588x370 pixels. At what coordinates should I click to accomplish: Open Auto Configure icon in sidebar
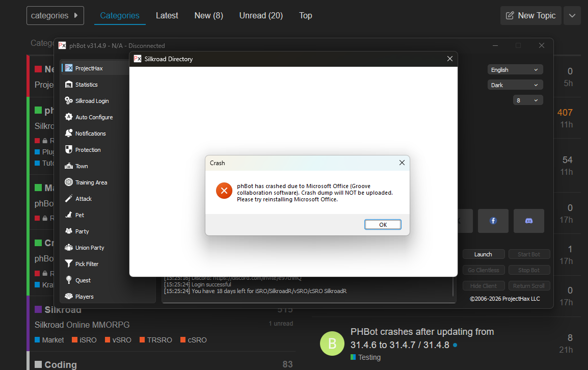69,117
